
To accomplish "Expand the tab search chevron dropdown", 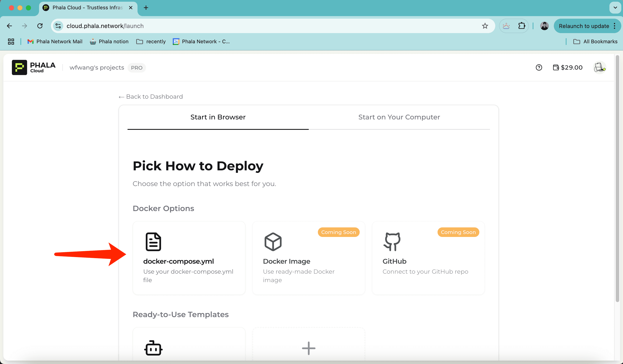I will 615,8.
